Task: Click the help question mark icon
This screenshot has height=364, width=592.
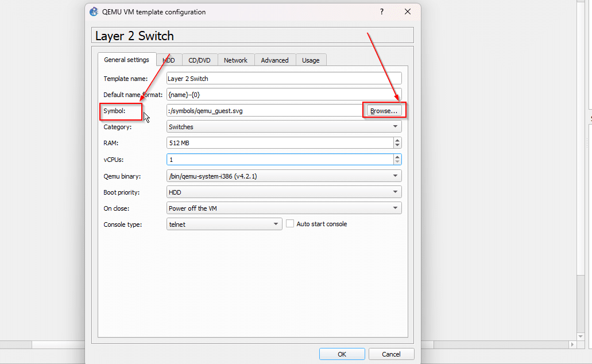Action: (x=381, y=11)
